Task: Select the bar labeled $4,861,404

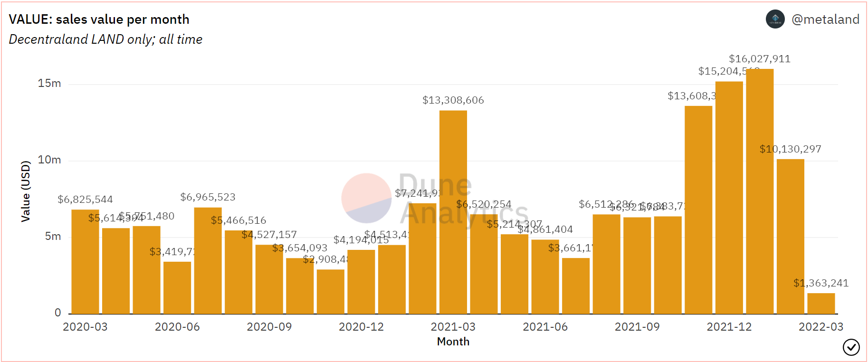Action: coord(545,276)
